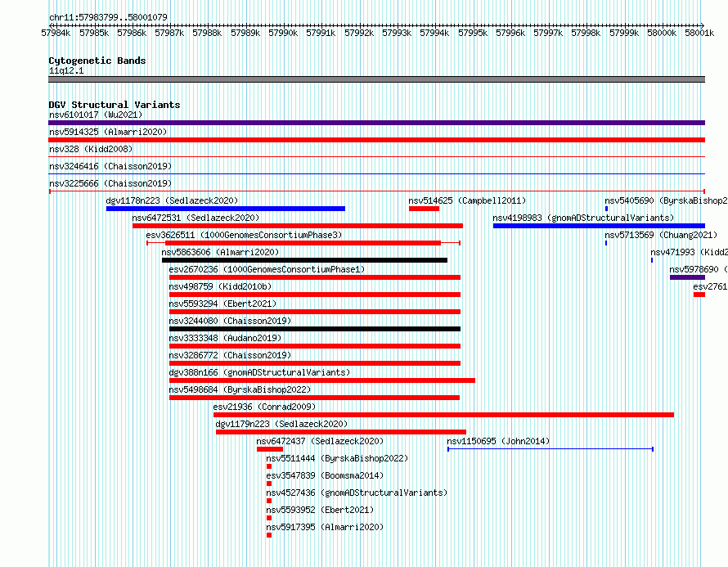Open nsv514625 (Campbell2011) label
Image resolution: width=728 pixels, height=567 pixels.
tap(467, 200)
